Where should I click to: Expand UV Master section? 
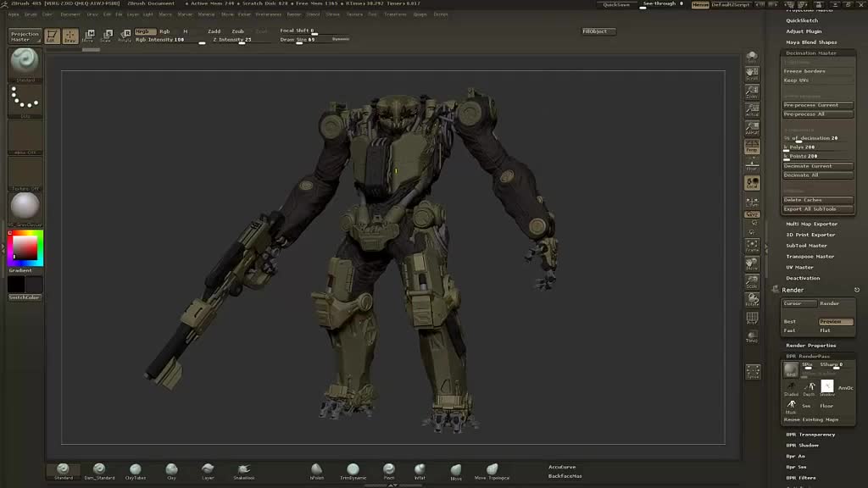click(800, 267)
